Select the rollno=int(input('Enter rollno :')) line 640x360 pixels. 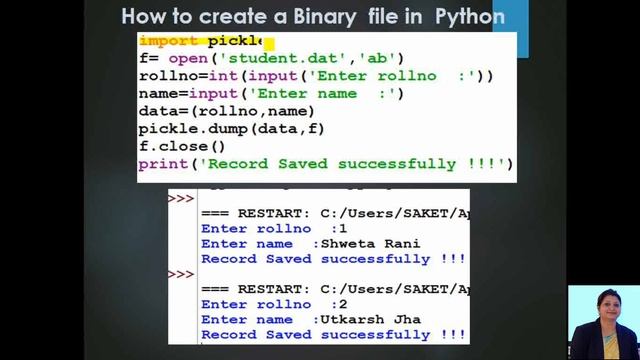coord(316,76)
